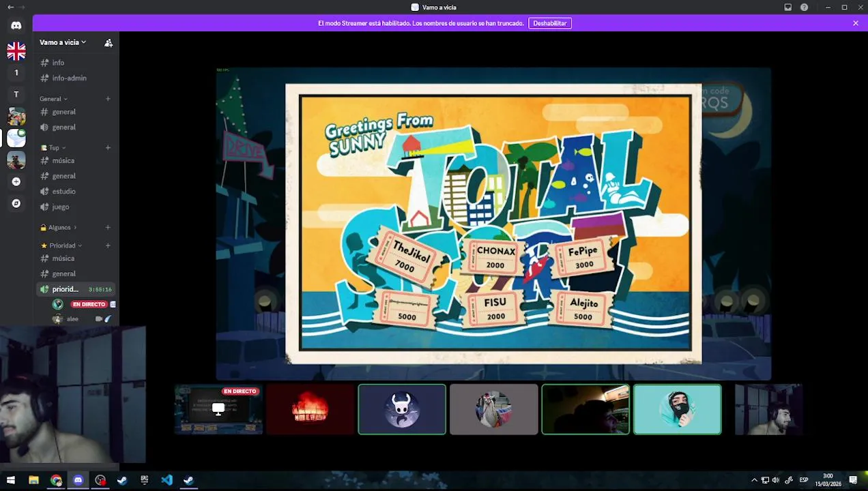
Task: Open File Explorer from taskbar
Action: 33,480
